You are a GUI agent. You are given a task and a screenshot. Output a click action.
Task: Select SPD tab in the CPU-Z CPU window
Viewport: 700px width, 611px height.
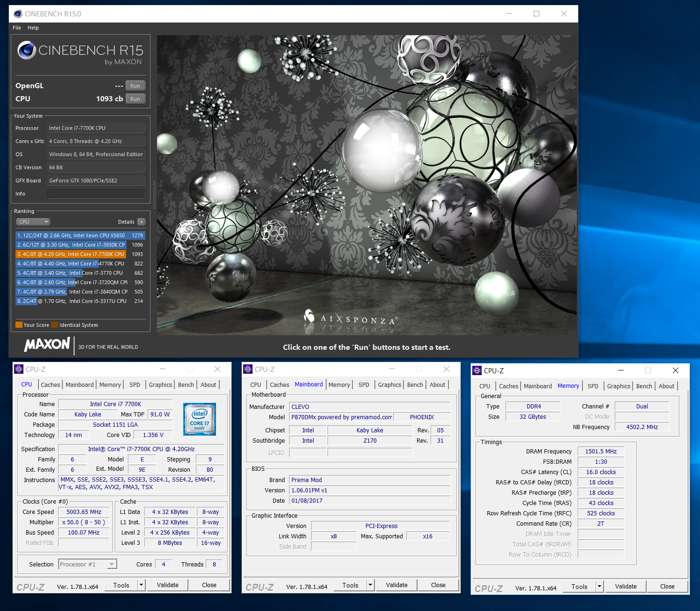click(135, 385)
